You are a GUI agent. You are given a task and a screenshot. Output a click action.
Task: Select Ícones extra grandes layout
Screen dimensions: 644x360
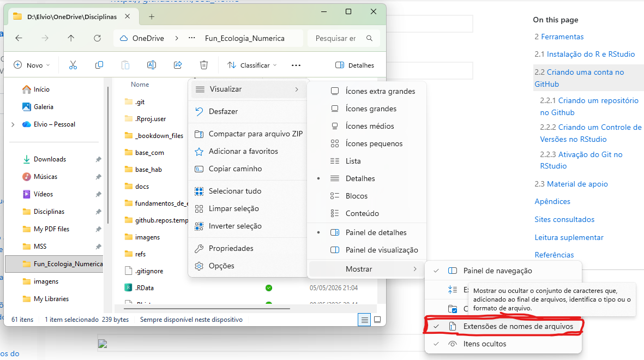click(x=367, y=91)
